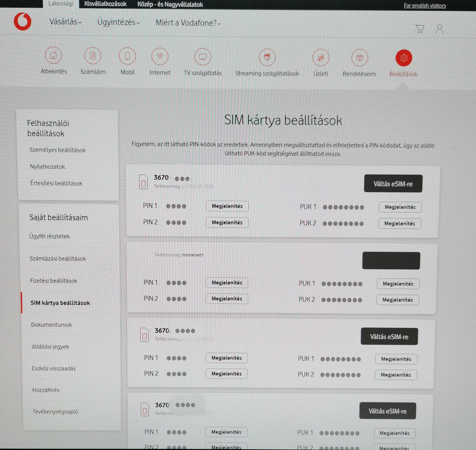This screenshot has height=450, width=476.
Task: Open the shopping cart icon
Action: tap(420, 29)
